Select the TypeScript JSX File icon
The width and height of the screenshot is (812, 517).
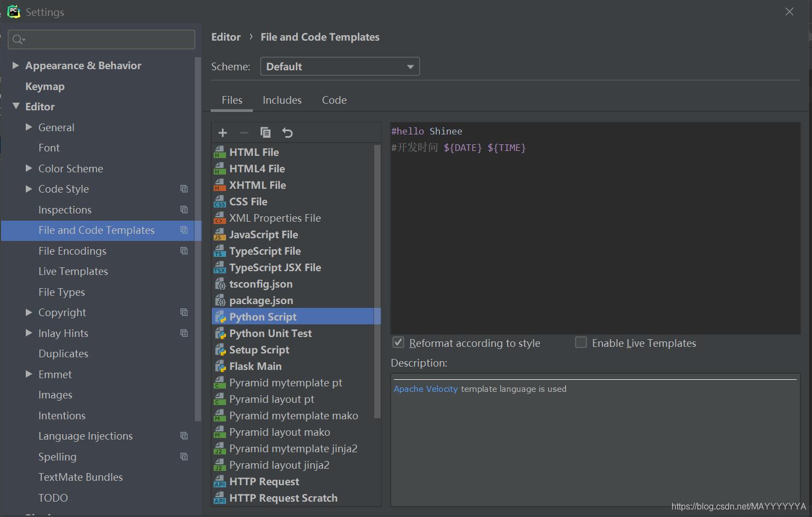coord(220,267)
